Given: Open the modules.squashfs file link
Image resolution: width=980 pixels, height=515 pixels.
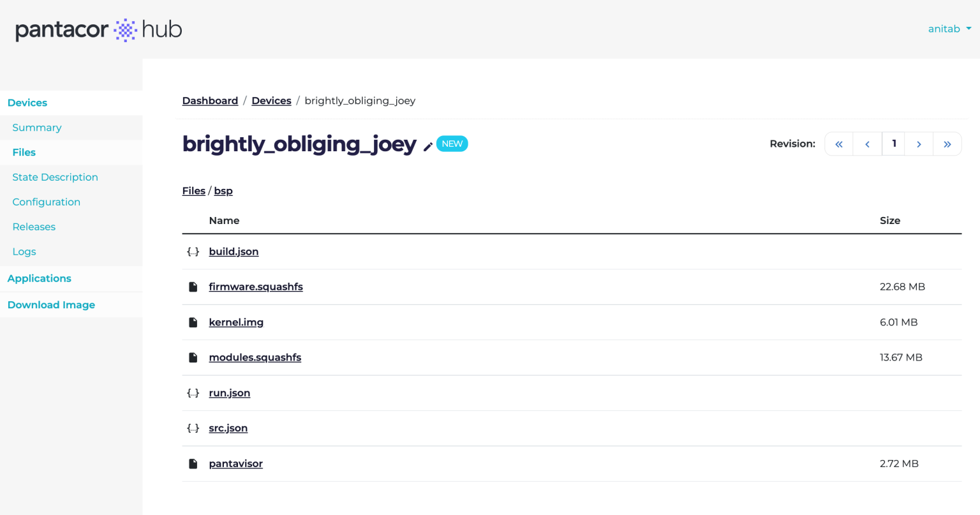Looking at the screenshot, I should pos(255,357).
